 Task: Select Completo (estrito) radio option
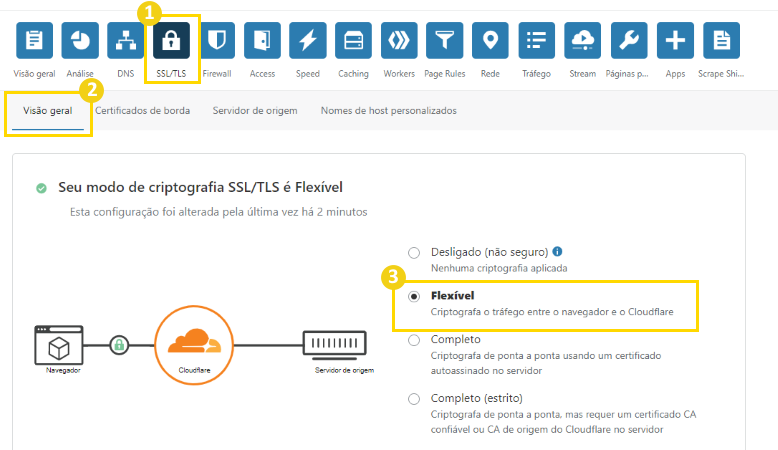click(x=414, y=399)
